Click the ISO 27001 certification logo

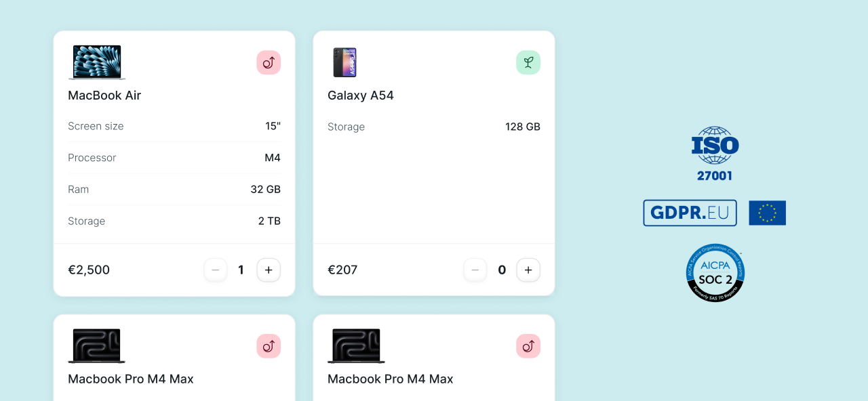tap(715, 154)
